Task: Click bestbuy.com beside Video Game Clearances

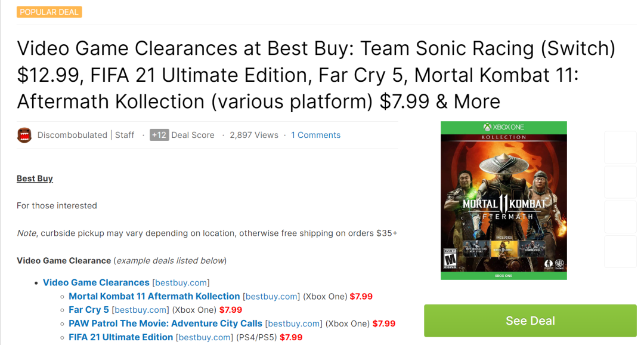Action: 181,283
